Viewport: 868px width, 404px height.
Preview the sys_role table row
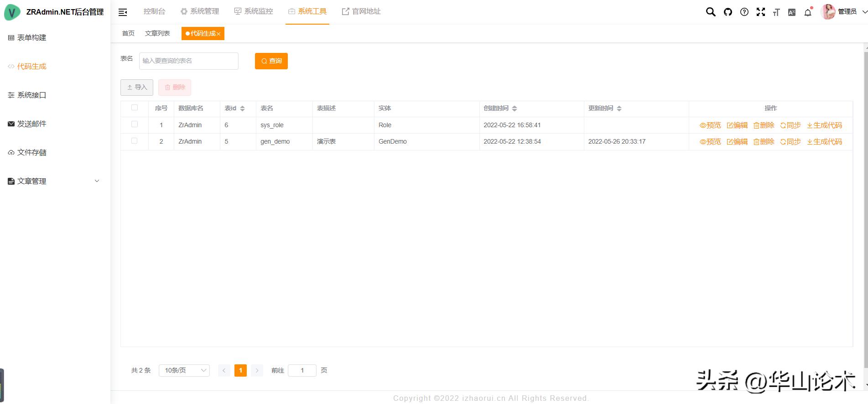pos(710,125)
